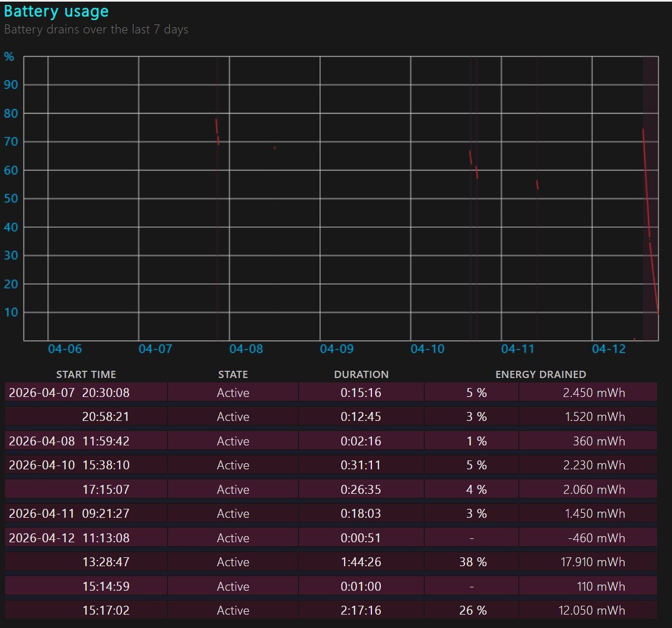Select the 15:14:59 start time cell
Viewport: 672px width, 628px height.
pyautogui.click(x=86, y=586)
